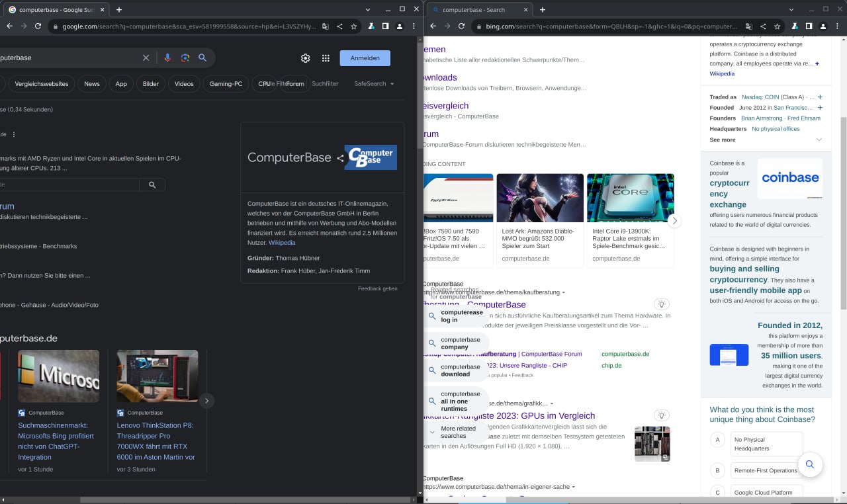Expand the Founded row plus
Viewport: 847px width, 504px height.
tap(820, 108)
